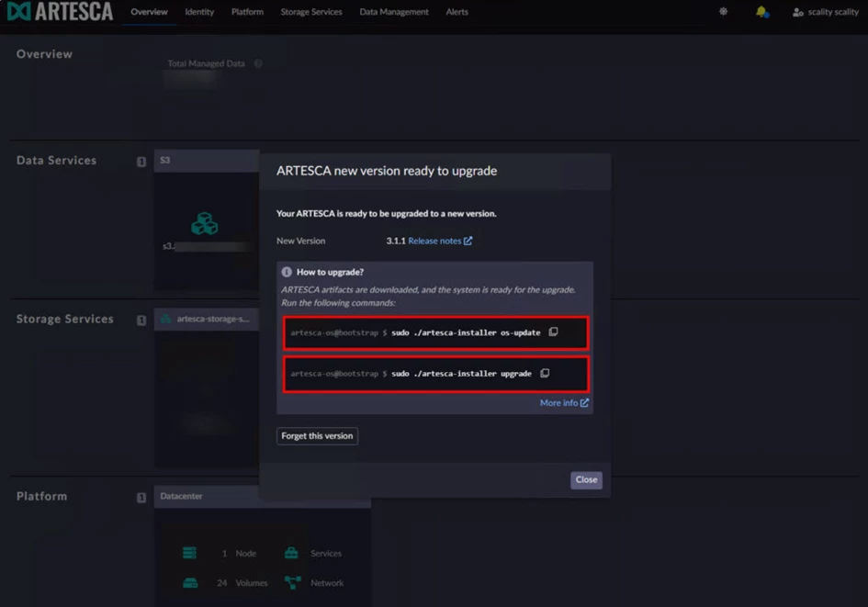Click the artesca-storage service icon

[x=165, y=319]
